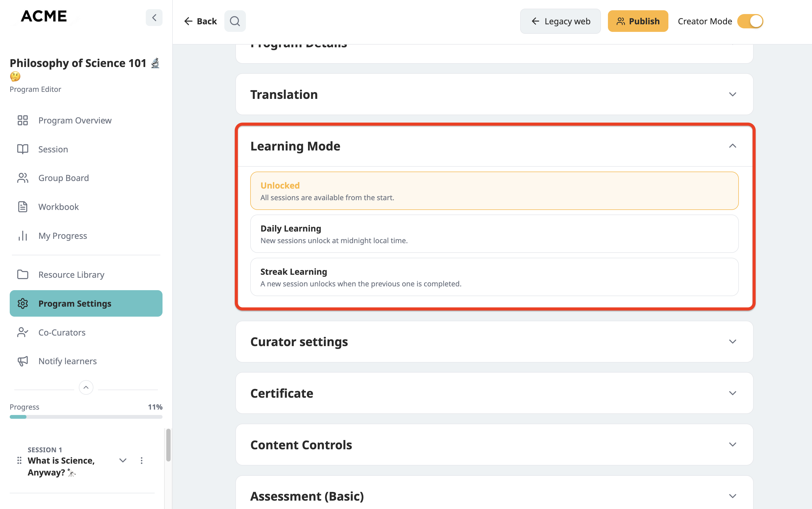Open the What is Science, Anyway? session

point(61,466)
